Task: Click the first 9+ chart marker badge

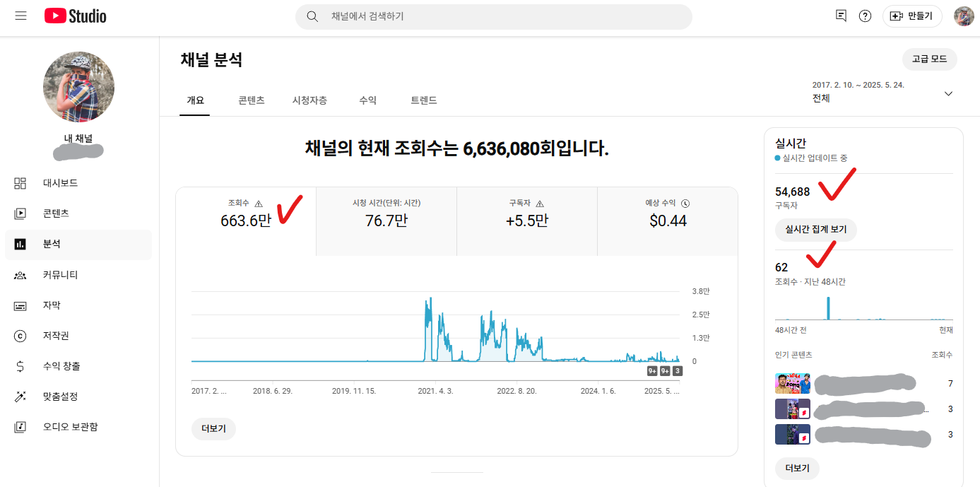Action: (652, 371)
